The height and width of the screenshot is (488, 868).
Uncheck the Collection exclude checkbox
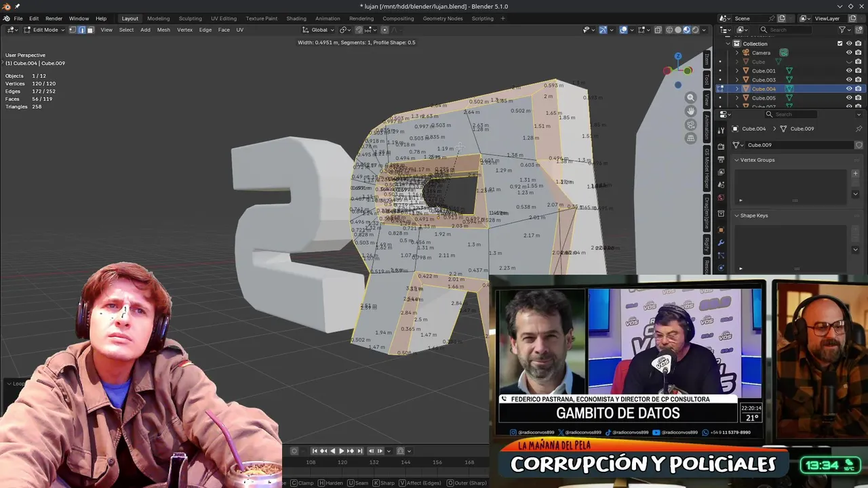click(840, 43)
